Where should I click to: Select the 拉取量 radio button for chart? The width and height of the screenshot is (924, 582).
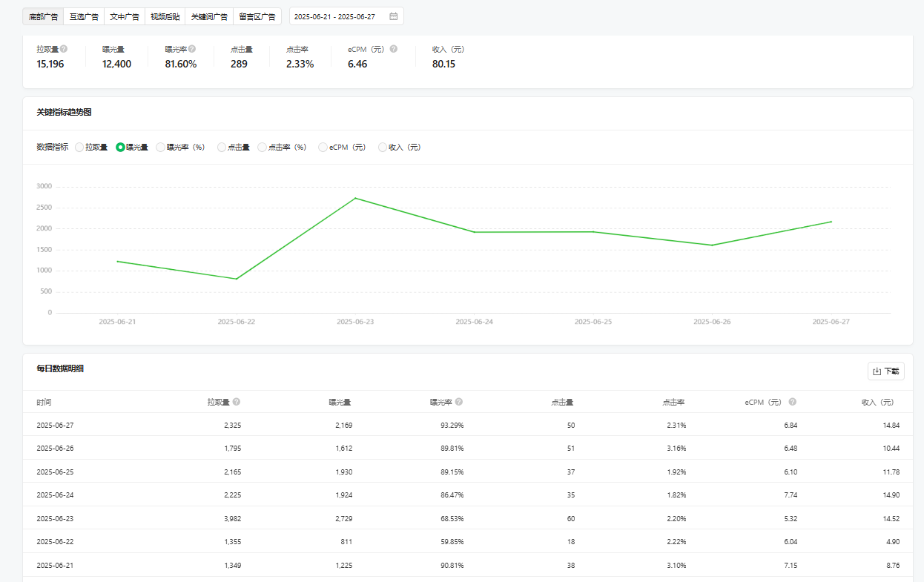(79, 148)
